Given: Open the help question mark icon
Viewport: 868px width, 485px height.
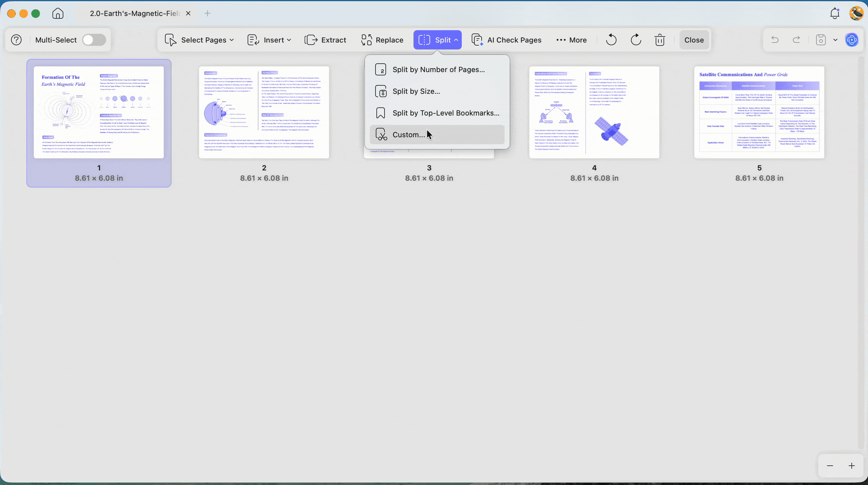Looking at the screenshot, I should tap(16, 40).
